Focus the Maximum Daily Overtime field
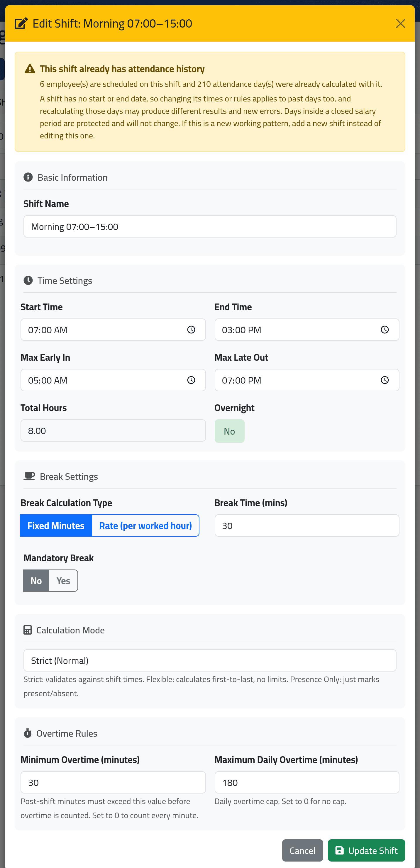 point(307,782)
